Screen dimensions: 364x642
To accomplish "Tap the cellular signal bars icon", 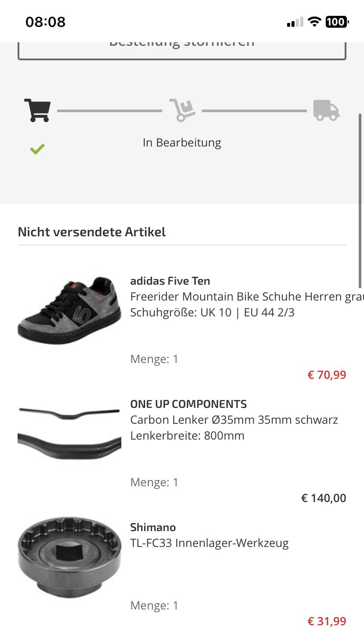I will coord(295,22).
